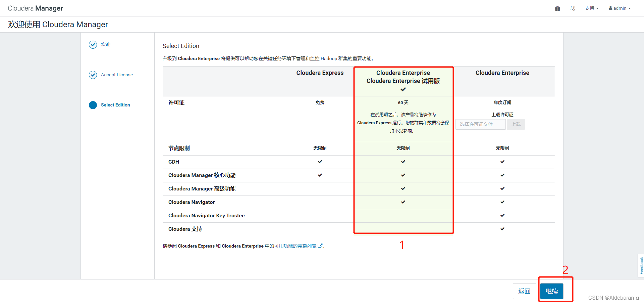
Task: Click the Select Edition page heading
Action: pos(181,46)
